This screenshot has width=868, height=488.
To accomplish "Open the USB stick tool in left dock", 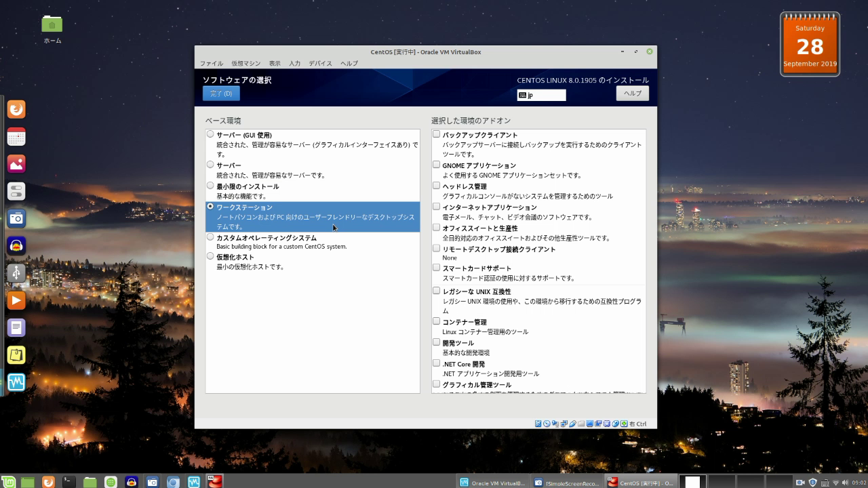I will click(16, 272).
